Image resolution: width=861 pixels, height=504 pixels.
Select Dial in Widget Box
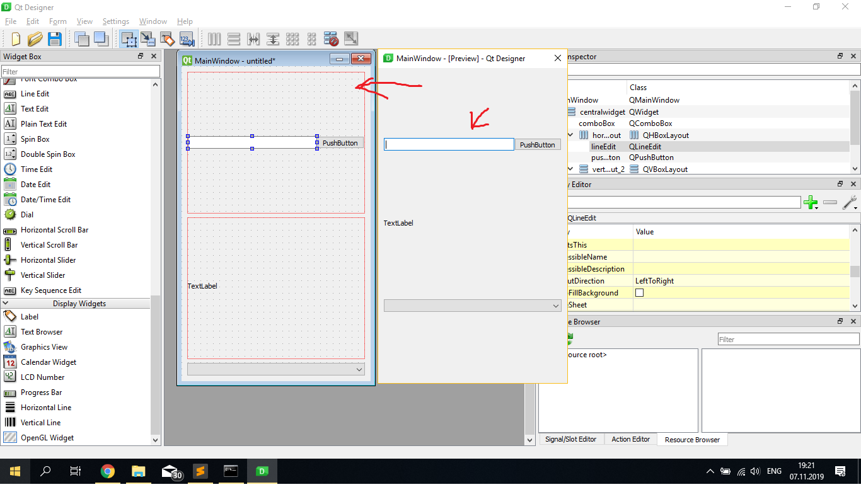27,215
